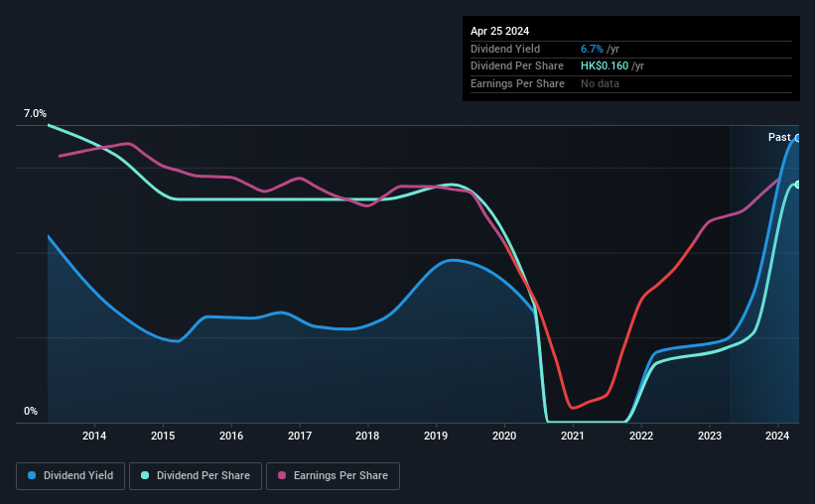This screenshot has height=504, width=815.
Task: Click the HK$0.160 dividend per share value
Action: click(605, 66)
